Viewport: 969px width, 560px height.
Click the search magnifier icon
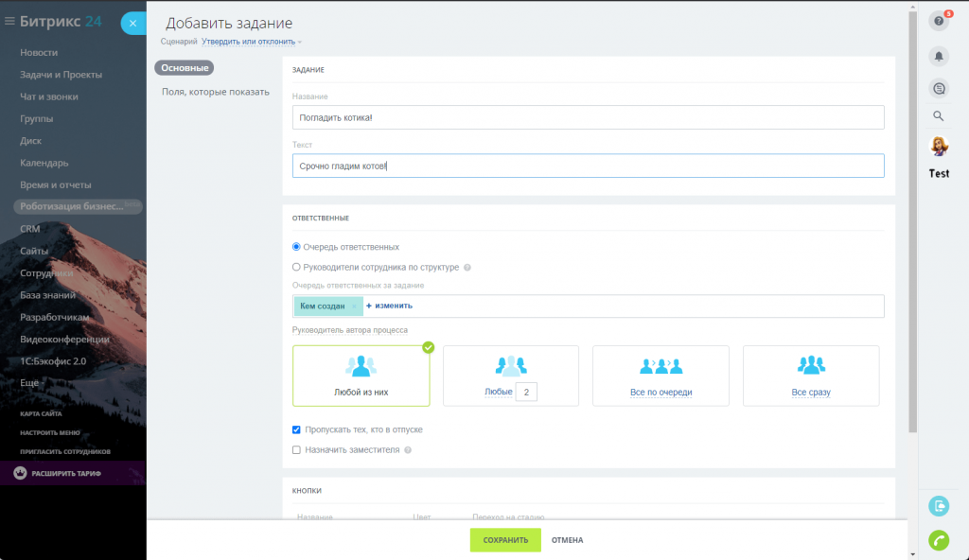(939, 116)
